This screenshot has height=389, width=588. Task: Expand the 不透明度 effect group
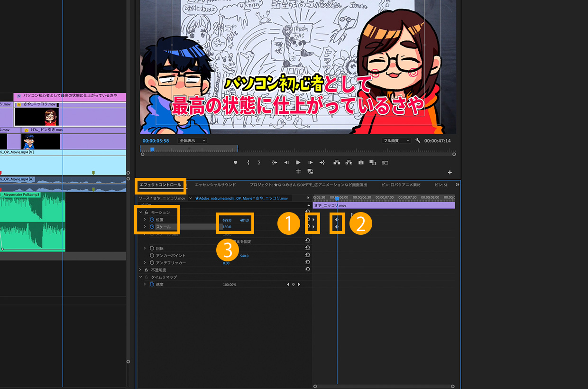(140, 270)
